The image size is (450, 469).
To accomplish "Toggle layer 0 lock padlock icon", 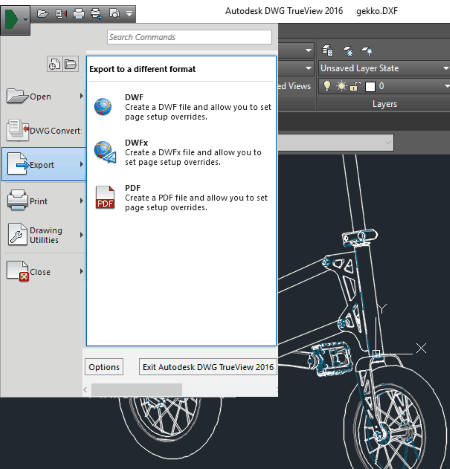I will pos(355,87).
